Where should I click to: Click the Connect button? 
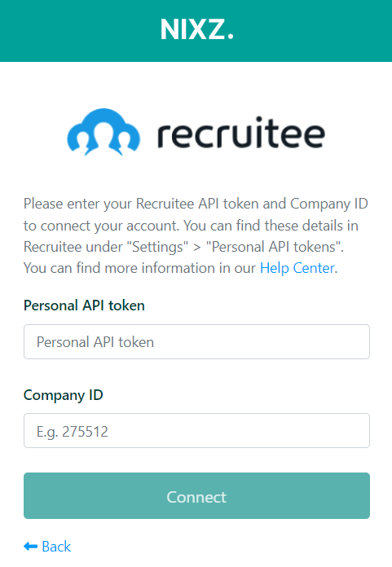point(196,496)
